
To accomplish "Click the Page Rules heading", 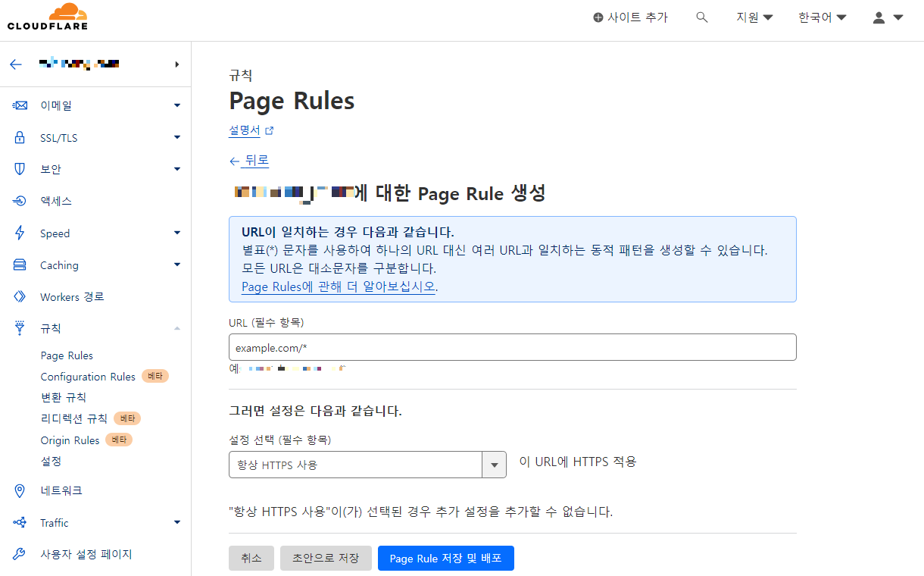I will 292,101.
